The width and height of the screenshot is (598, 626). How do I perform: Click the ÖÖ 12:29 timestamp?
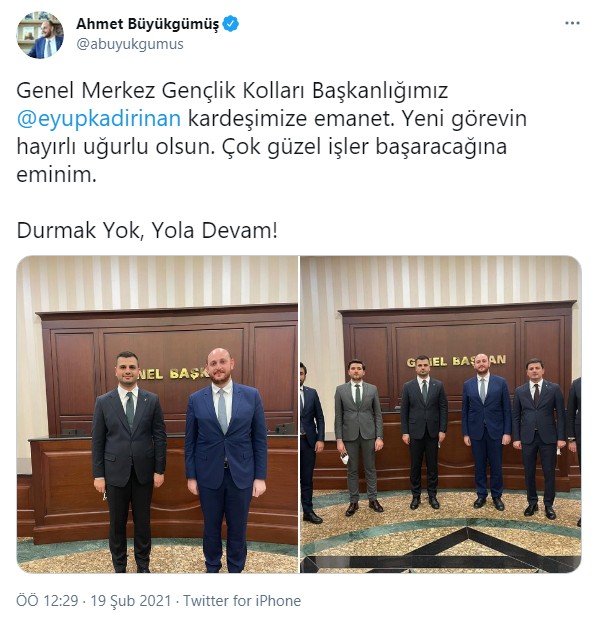(47, 600)
